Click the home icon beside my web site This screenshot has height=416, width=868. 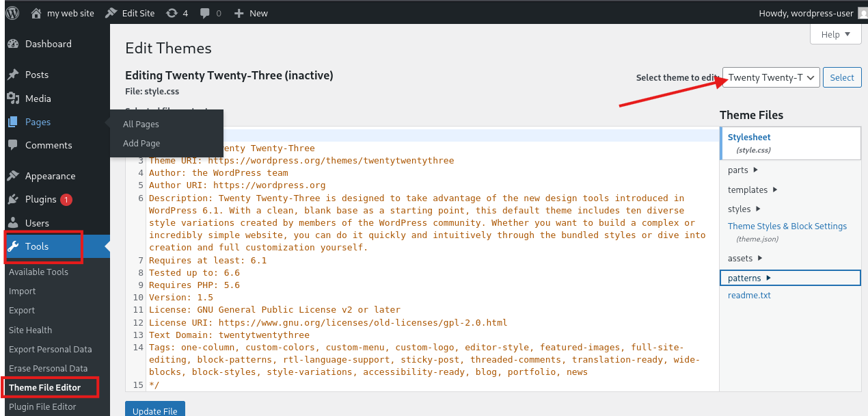click(x=37, y=13)
